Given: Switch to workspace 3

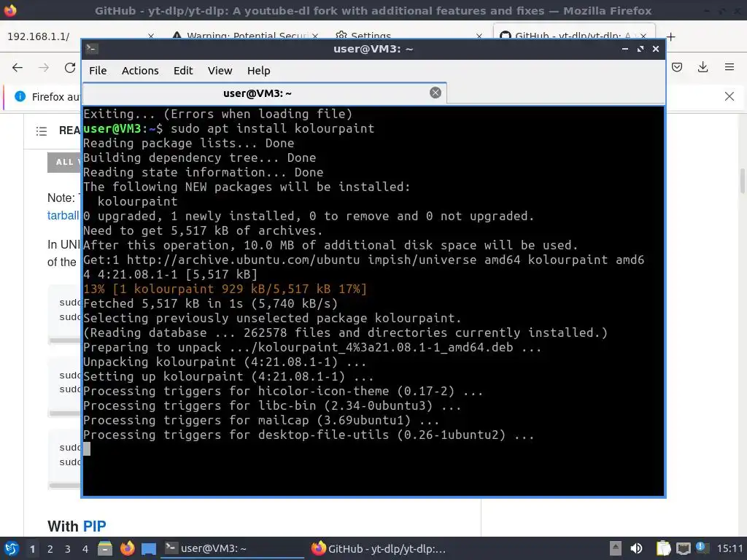Looking at the screenshot, I should [x=68, y=549].
